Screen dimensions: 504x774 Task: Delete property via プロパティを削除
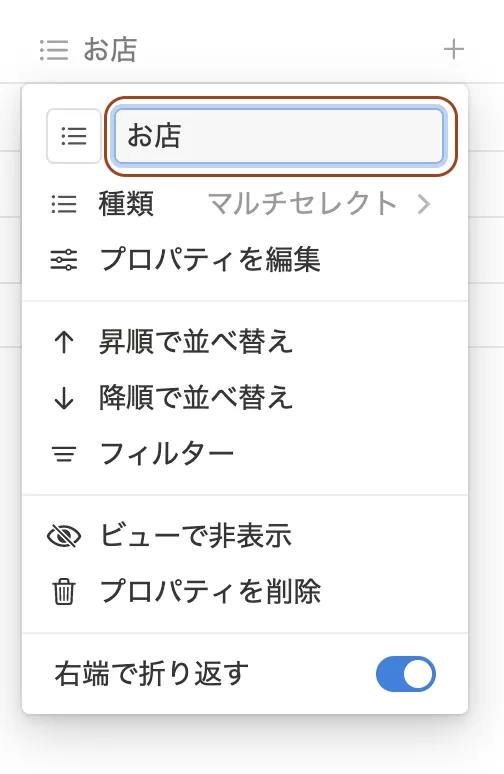click(x=245, y=592)
